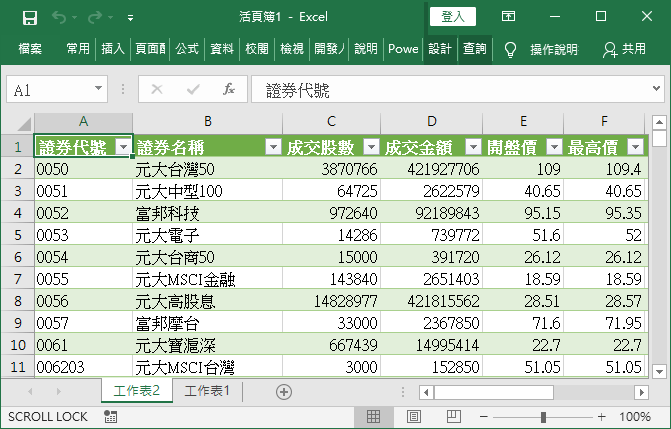Click cell containing 元大台灣50
Viewport: 671px width, 429px height.
coord(208,170)
